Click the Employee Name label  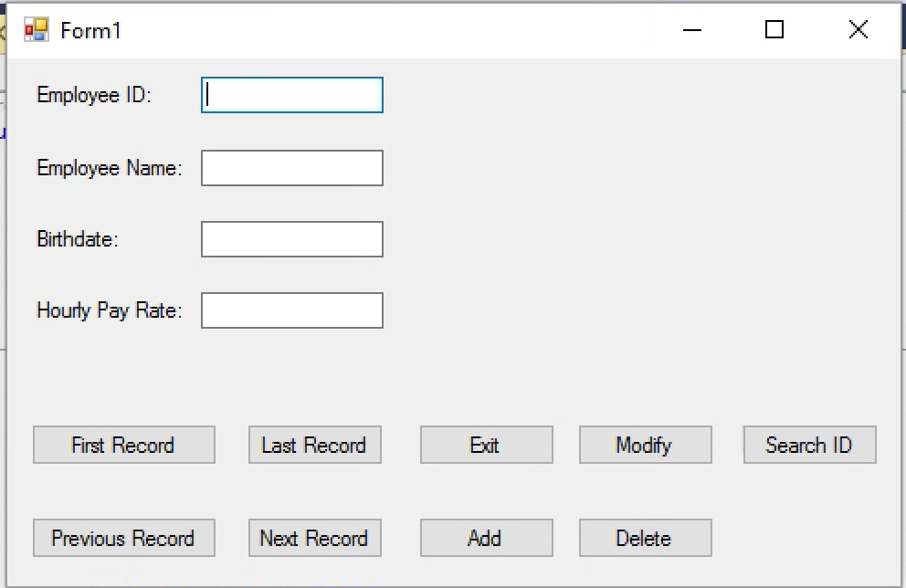click(109, 168)
